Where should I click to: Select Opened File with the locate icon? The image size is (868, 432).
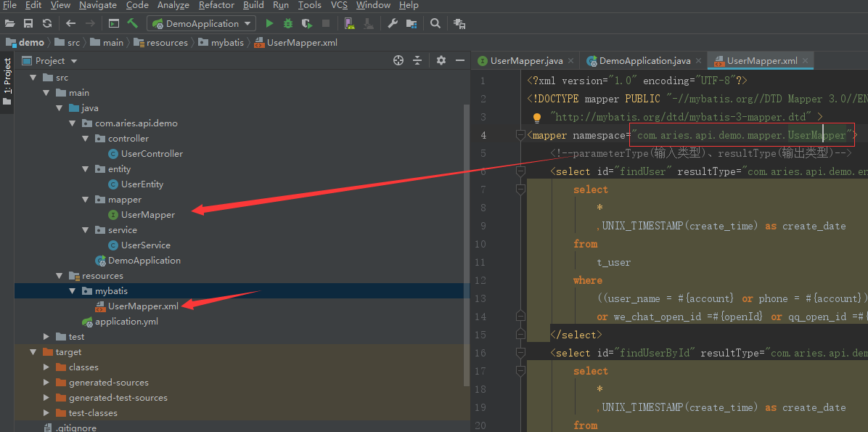pos(398,61)
